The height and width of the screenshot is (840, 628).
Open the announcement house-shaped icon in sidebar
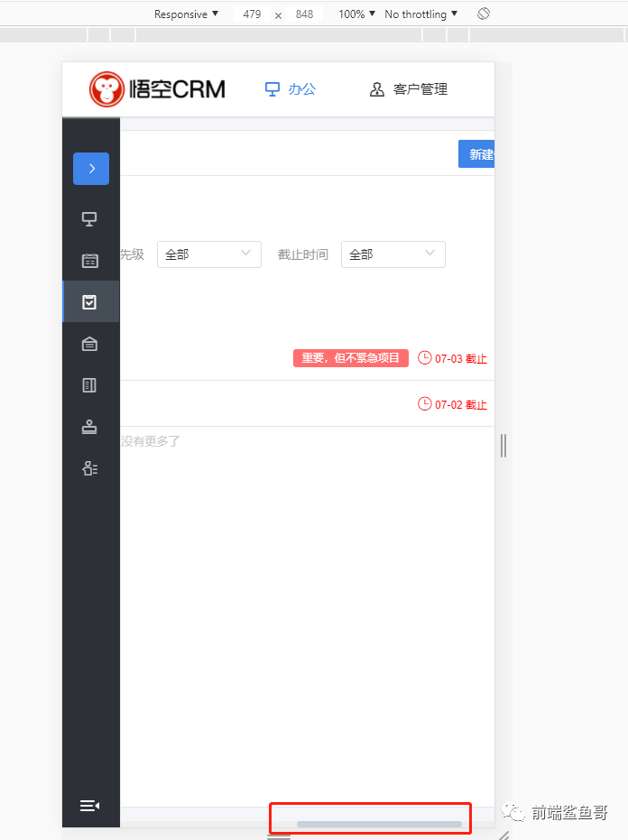coord(89,344)
